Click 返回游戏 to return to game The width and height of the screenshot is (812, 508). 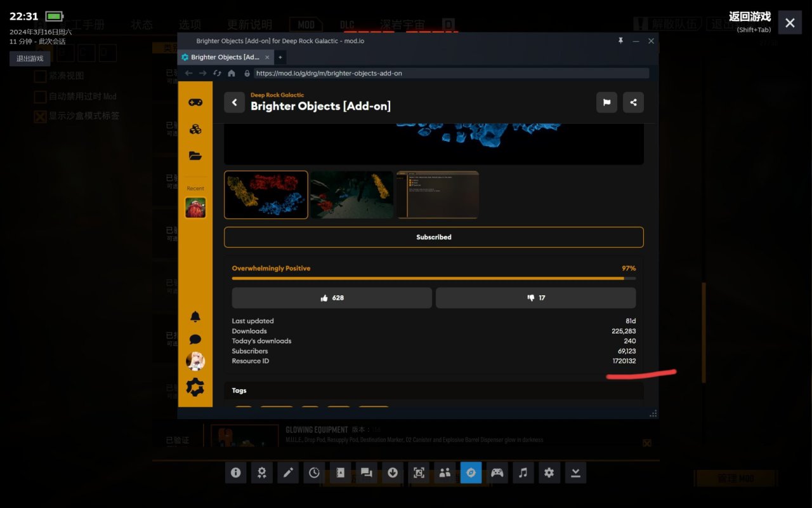click(750, 17)
